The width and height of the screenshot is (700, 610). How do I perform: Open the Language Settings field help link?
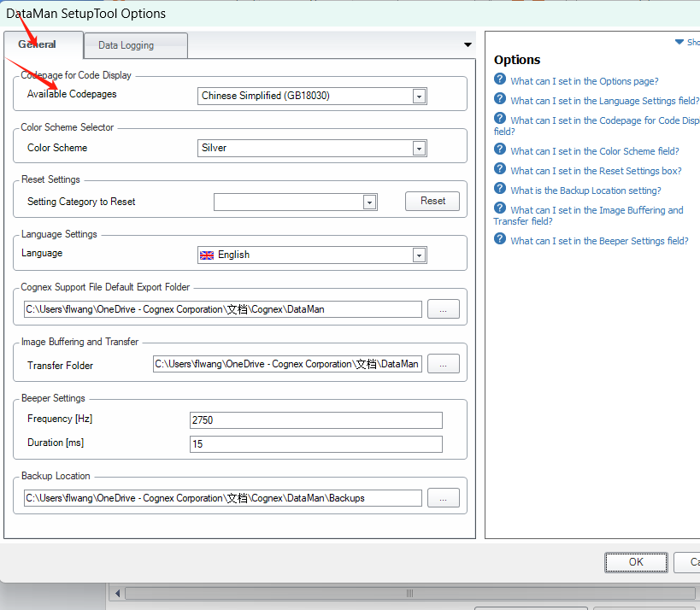tap(605, 101)
